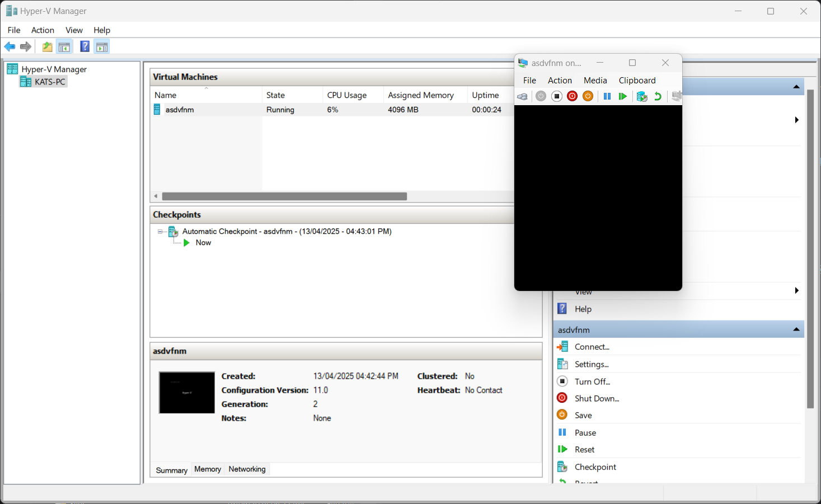
Task: Click the asdvfnm VM row icon
Action: click(157, 110)
